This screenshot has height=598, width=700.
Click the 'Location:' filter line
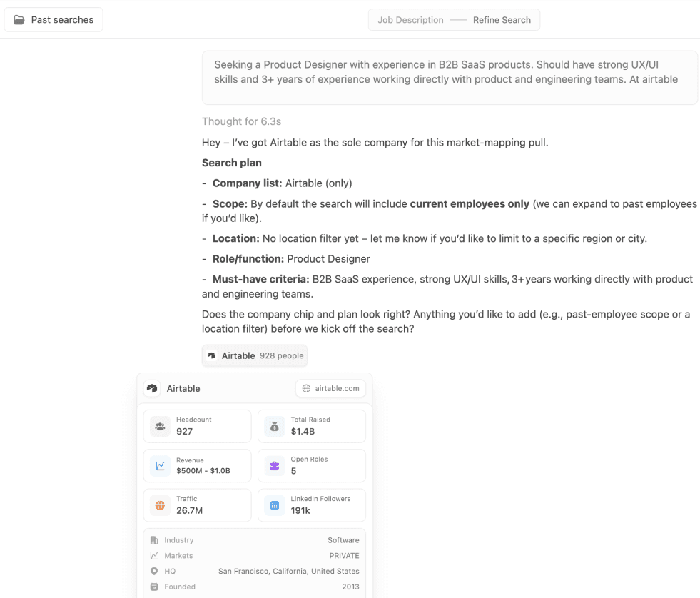coord(425,238)
